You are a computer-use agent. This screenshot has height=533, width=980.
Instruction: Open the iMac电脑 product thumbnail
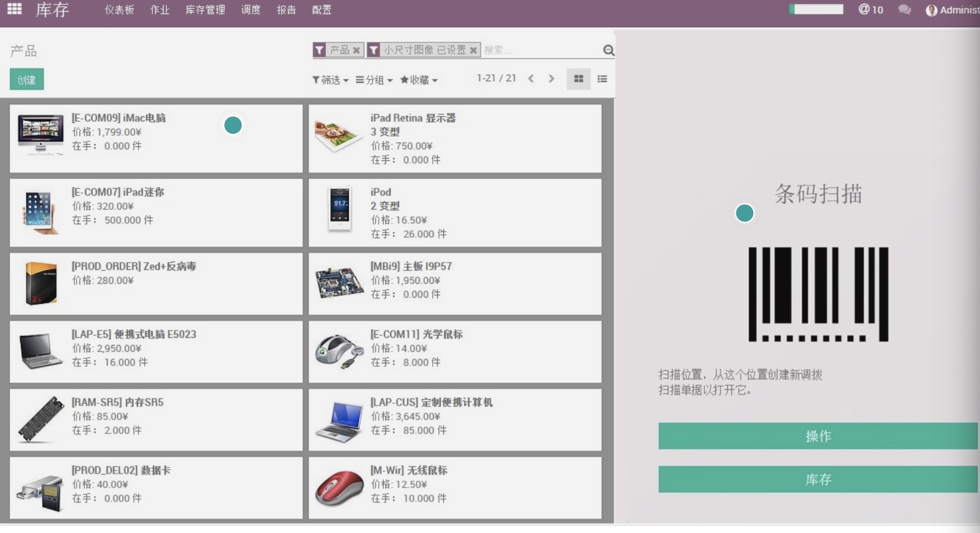[x=40, y=134]
